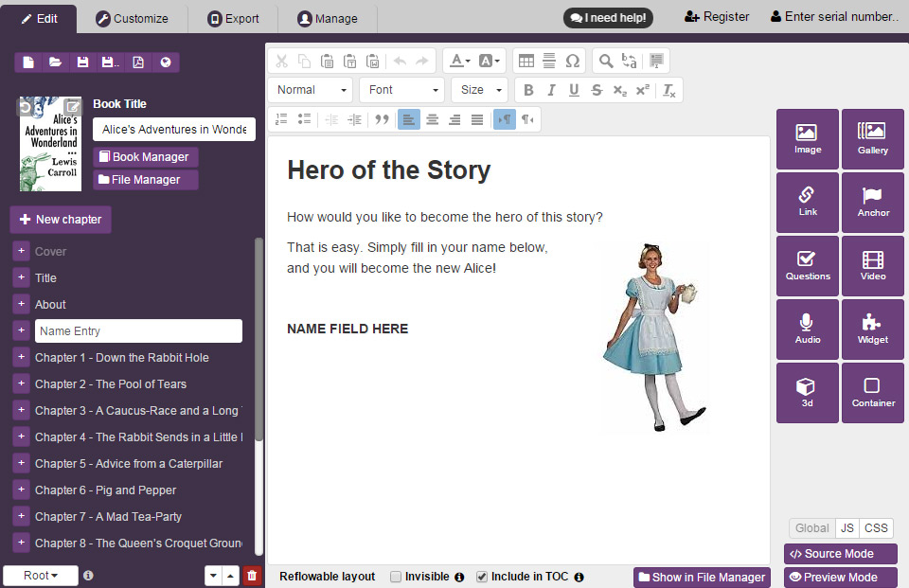
Task: Expand the Root dropdown
Action: 41,576
